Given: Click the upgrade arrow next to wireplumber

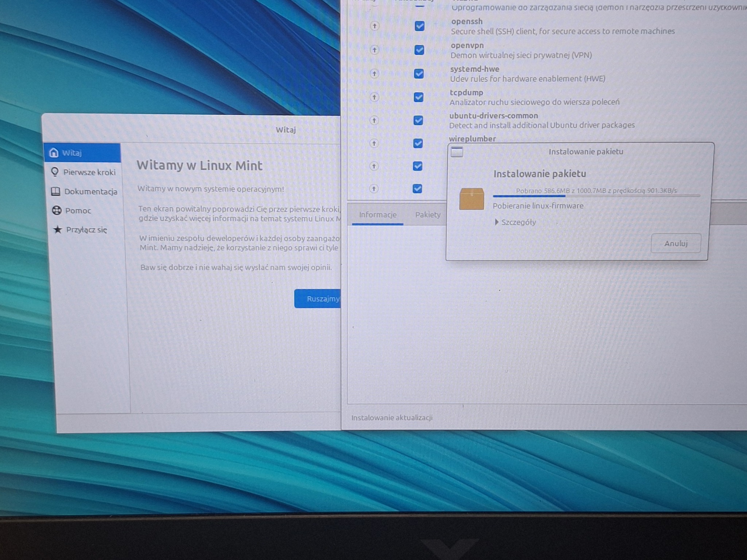Looking at the screenshot, I should [x=374, y=143].
